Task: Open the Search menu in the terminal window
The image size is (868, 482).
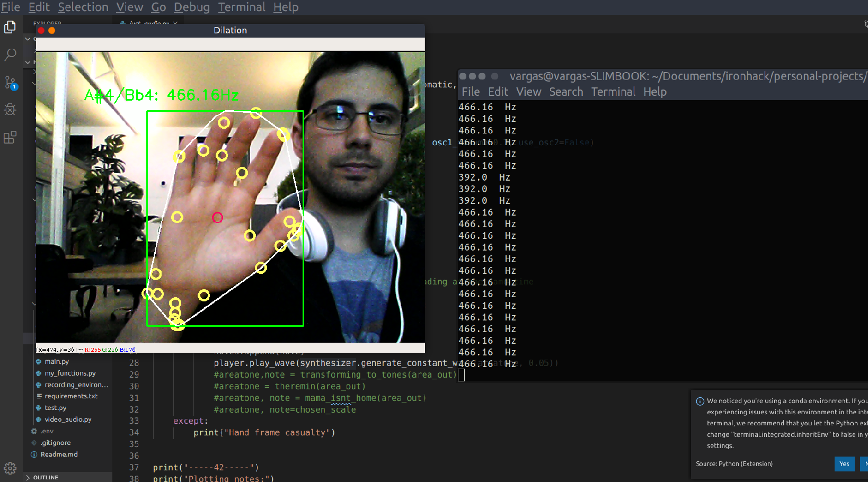Action: click(x=566, y=92)
